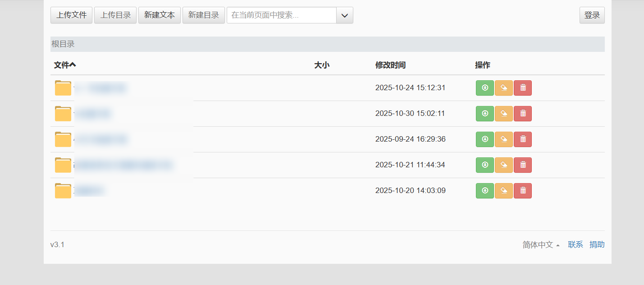Image resolution: width=644 pixels, height=285 pixels.
Task: Click the 上传文件 button
Action: click(x=71, y=15)
